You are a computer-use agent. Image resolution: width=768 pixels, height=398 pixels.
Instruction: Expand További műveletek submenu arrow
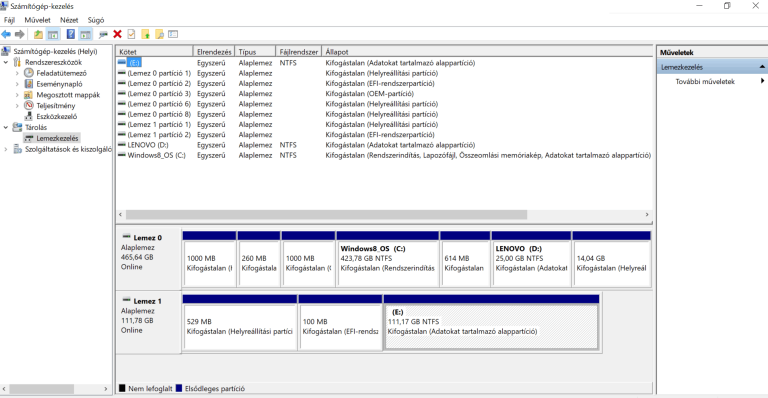pos(762,81)
